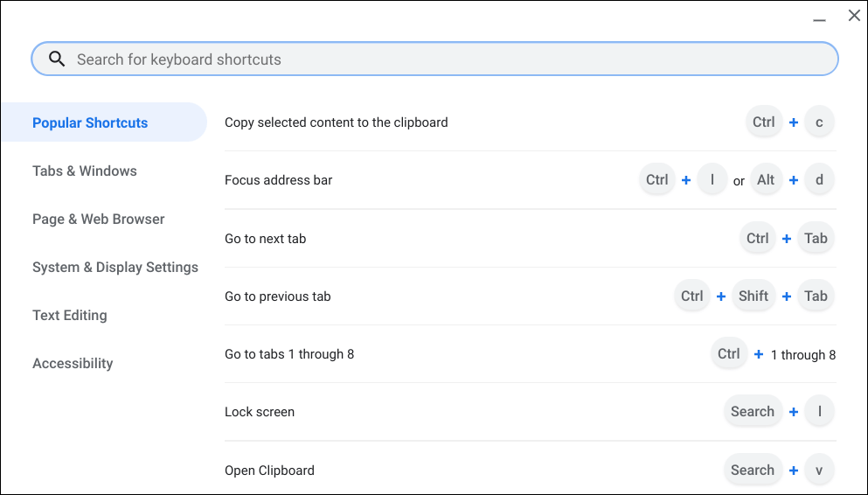Screen dimensions: 868x495
Task: Switch to Page & Web Browser category
Action: tap(99, 219)
